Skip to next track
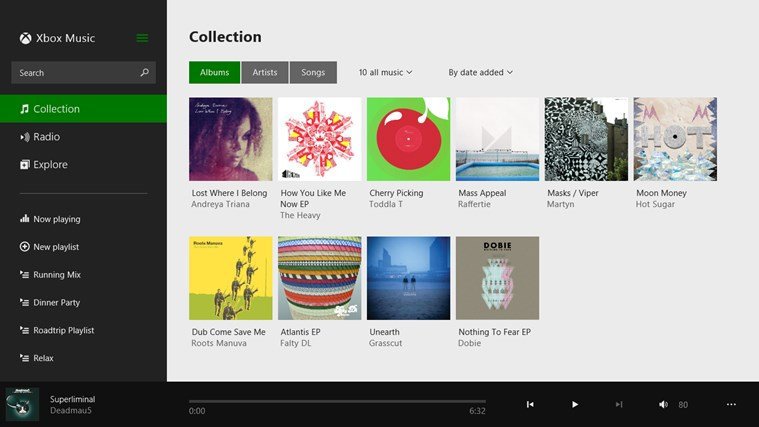Screen dimensions: 759x427 [x=619, y=405]
